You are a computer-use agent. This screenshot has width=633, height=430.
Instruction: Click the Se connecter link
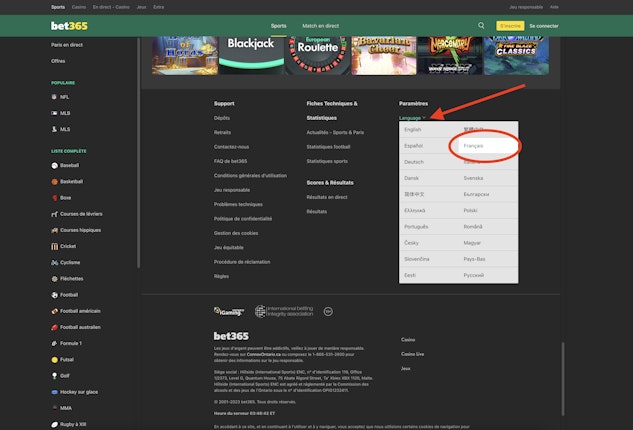tap(544, 25)
